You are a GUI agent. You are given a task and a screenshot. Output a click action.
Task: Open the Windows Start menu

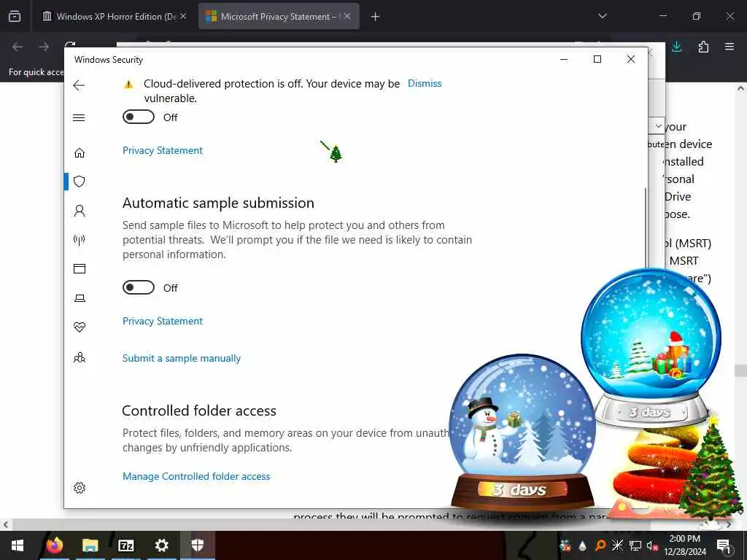tap(18, 545)
